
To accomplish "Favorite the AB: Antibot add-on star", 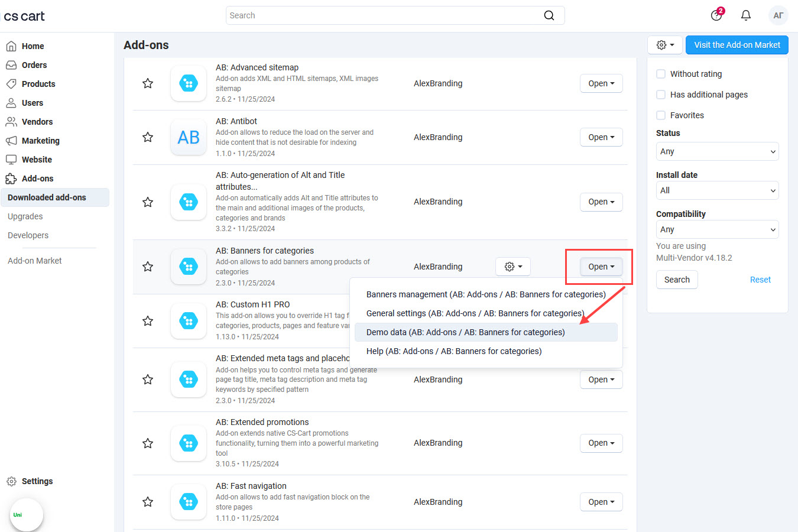I will 148,137.
